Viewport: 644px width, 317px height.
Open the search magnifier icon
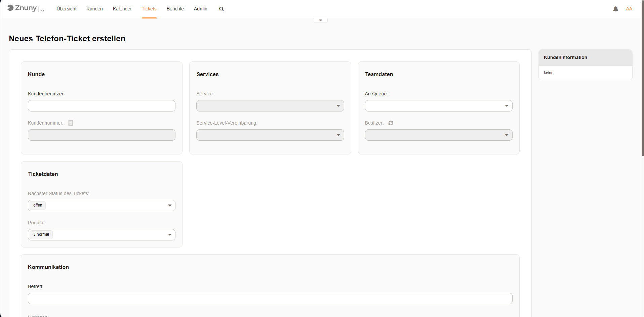(x=222, y=9)
